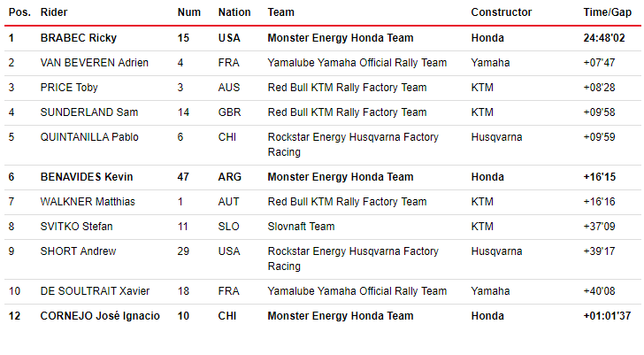
Task: Select SVITKO Stefan rider
Action: (76, 227)
